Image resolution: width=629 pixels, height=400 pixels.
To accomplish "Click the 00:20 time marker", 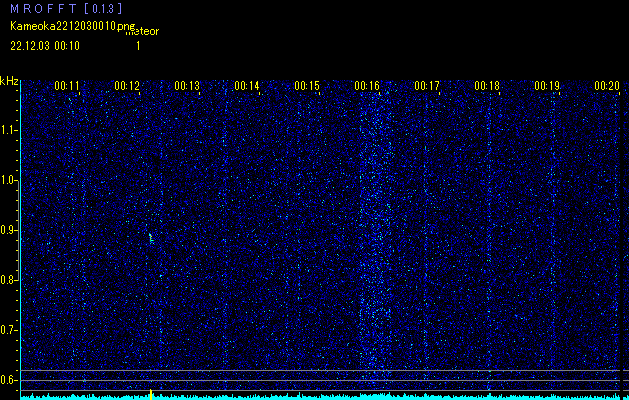I will tap(607, 86).
